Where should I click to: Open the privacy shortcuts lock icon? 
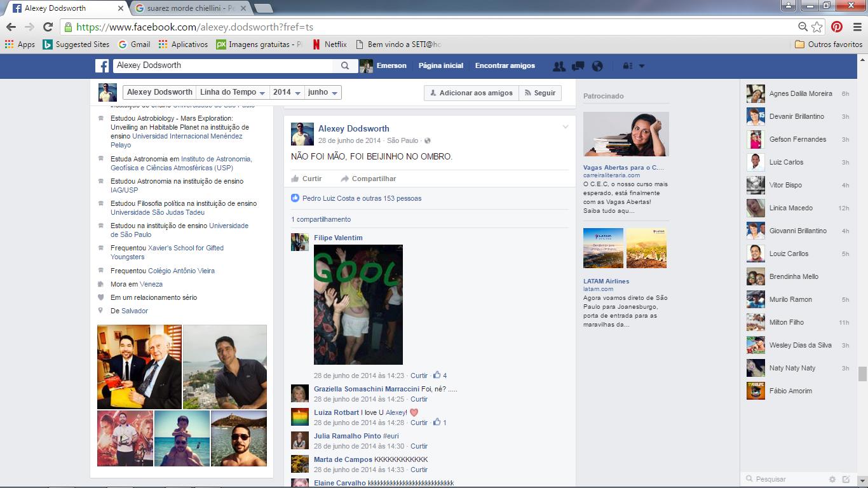pyautogui.click(x=627, y=66)
